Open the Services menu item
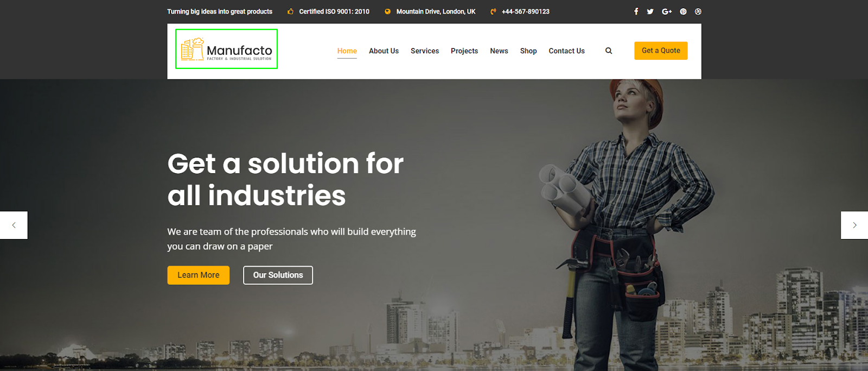 click(425, 51)
